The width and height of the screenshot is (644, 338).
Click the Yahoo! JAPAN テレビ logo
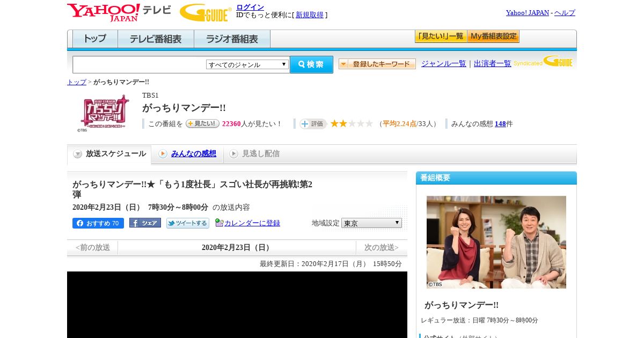119,12
